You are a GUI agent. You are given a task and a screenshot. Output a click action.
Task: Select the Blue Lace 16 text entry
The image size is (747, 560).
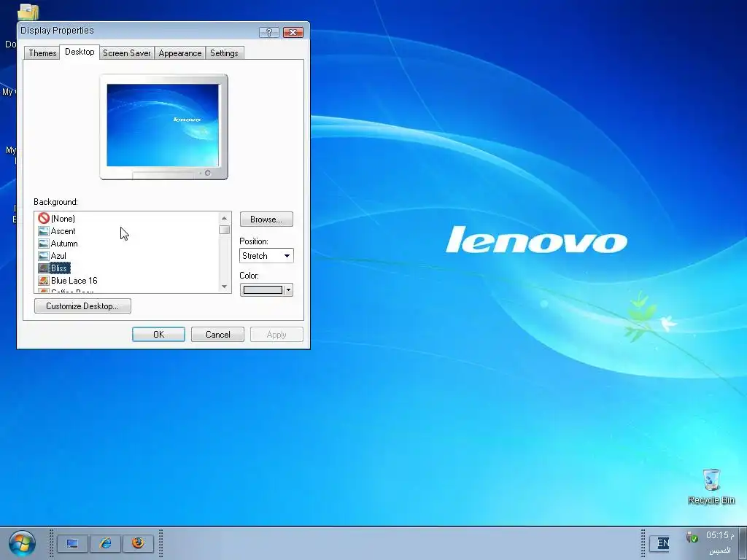coord(74,281)
